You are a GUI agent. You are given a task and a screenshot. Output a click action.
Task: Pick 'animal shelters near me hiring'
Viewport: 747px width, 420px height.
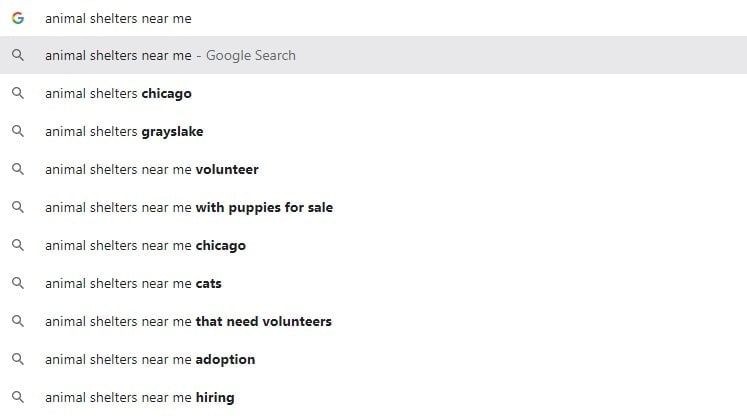pyautogui.click(x=374, y=398)
